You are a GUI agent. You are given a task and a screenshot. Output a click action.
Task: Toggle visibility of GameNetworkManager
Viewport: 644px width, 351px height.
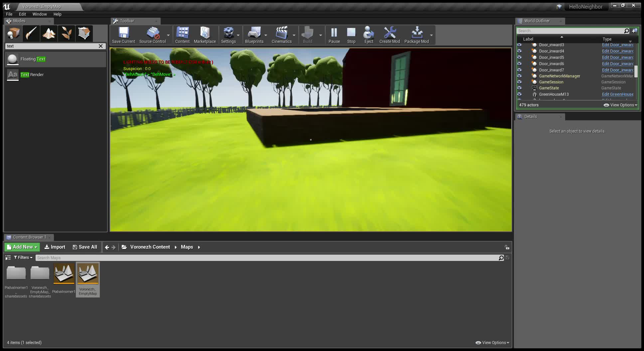coord(519,76)
